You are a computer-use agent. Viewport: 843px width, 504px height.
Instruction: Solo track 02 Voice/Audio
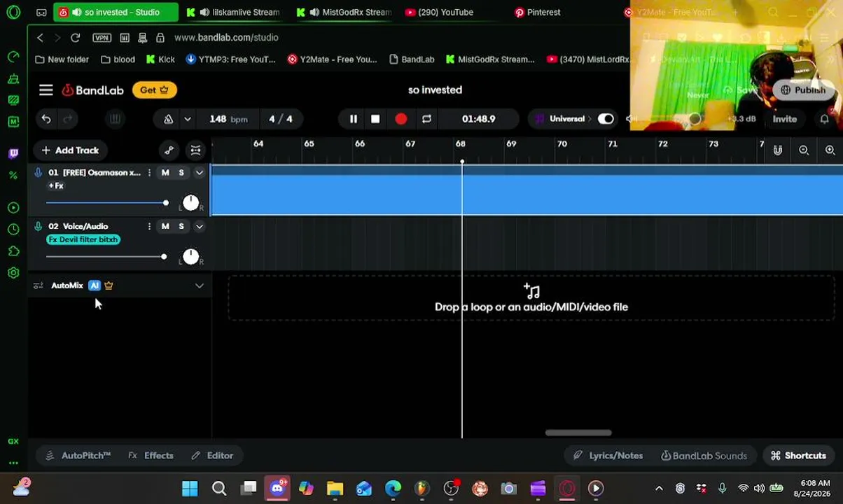(181, 226)
